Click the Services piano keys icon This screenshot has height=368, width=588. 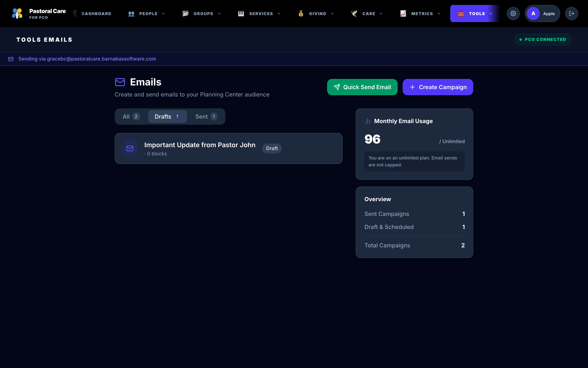tap(241, 14)
